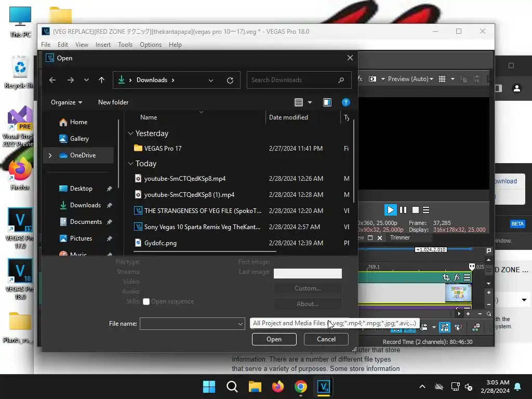Click copy snapshot to clipboard icon

click(x=463, y=79)
